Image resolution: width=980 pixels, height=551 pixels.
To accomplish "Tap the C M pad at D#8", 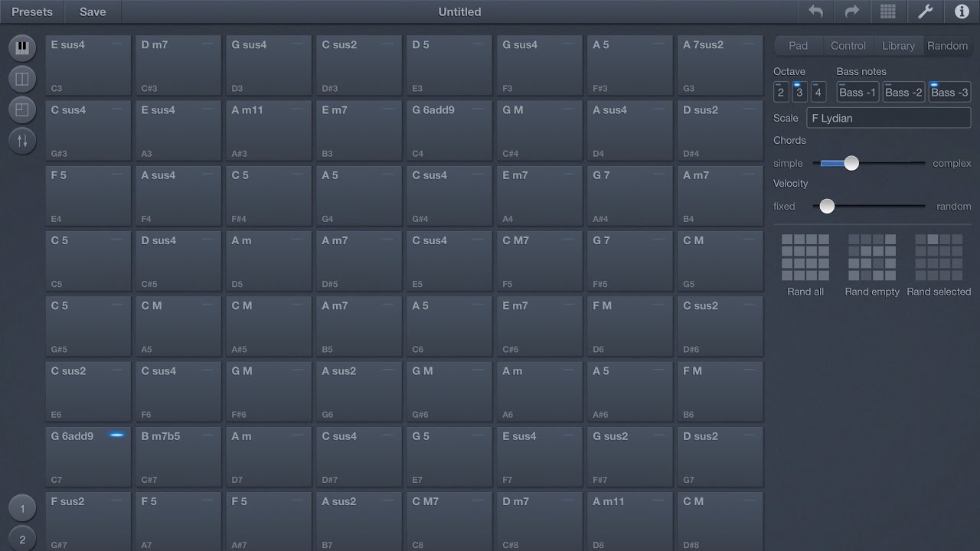I will tap(720, 522).
